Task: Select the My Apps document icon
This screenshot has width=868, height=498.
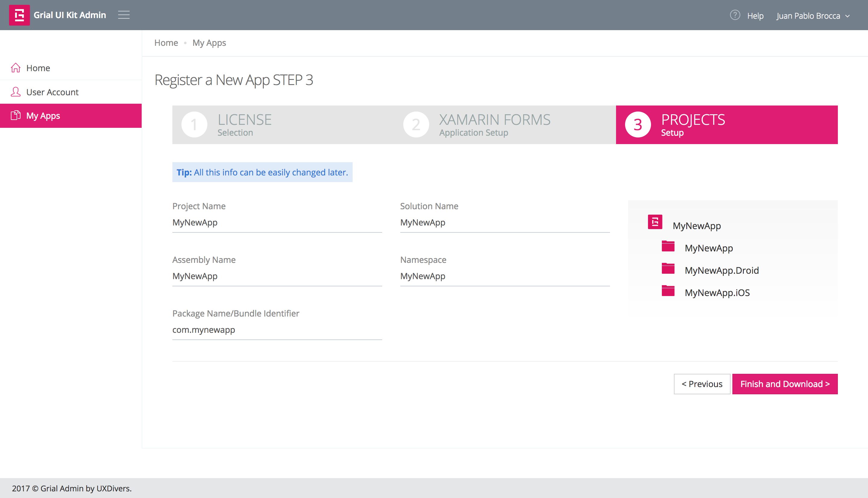Action: coord(15,116)
